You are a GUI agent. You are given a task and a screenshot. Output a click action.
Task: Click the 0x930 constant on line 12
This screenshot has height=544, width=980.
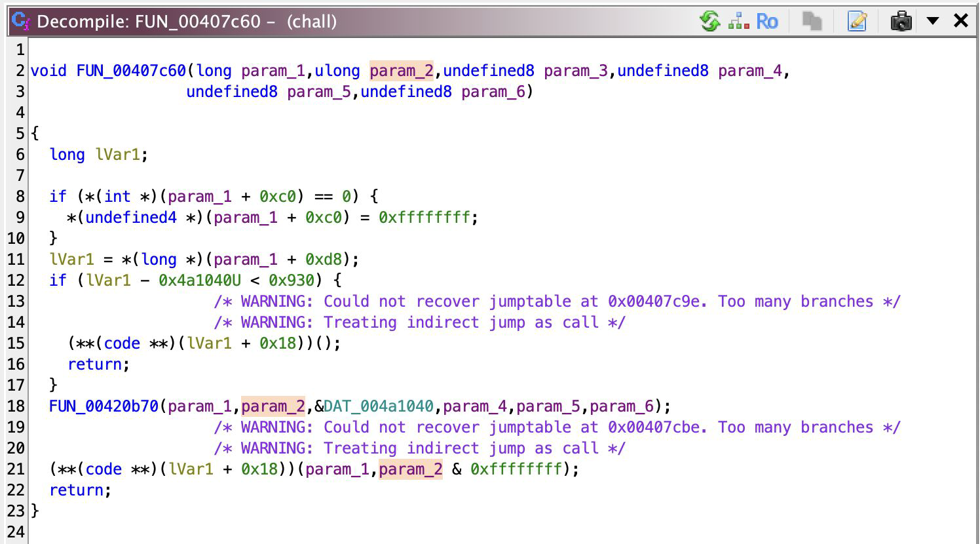[x=292, y=281]
